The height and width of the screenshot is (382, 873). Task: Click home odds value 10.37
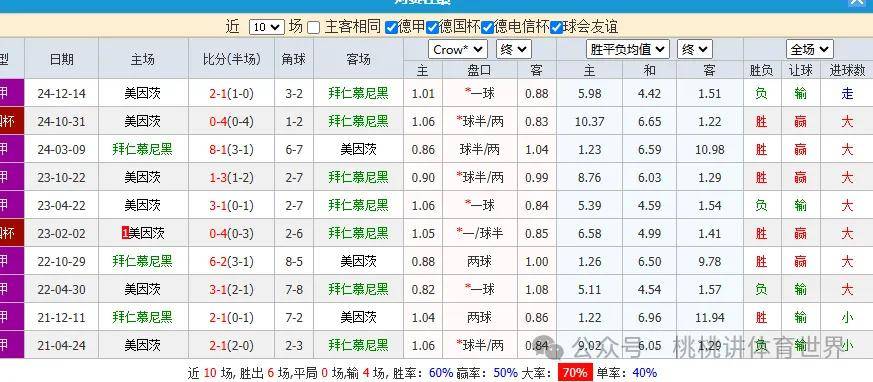coord(589,121)
